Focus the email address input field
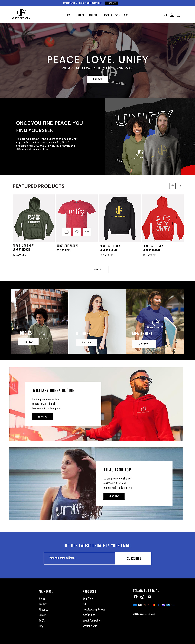195x644 pixels. [79, 558]
